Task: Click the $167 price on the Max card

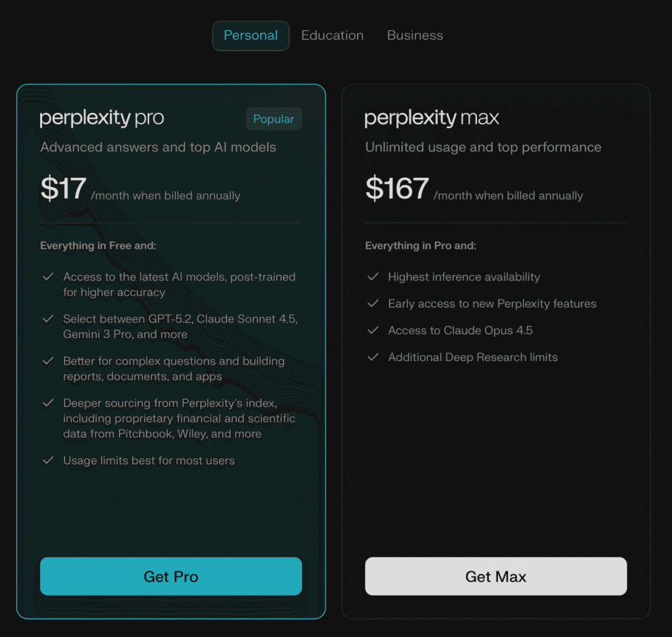Action: pos(396,189)
